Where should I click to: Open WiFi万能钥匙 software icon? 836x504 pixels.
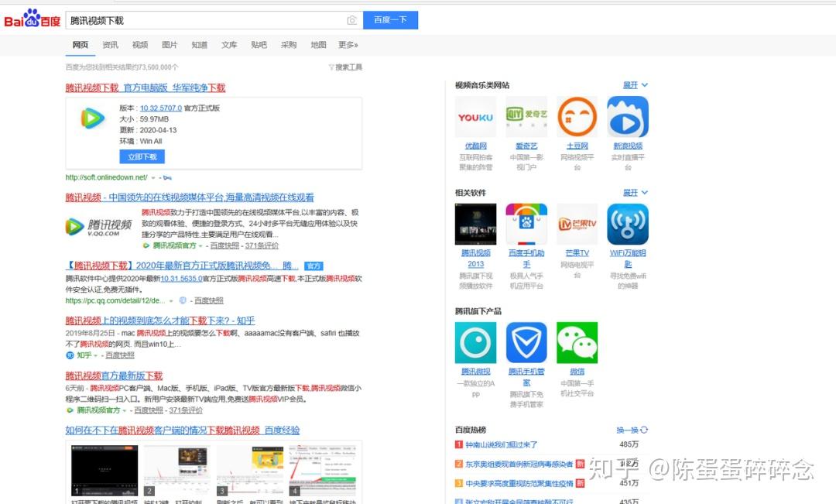[x=628, y=224]
